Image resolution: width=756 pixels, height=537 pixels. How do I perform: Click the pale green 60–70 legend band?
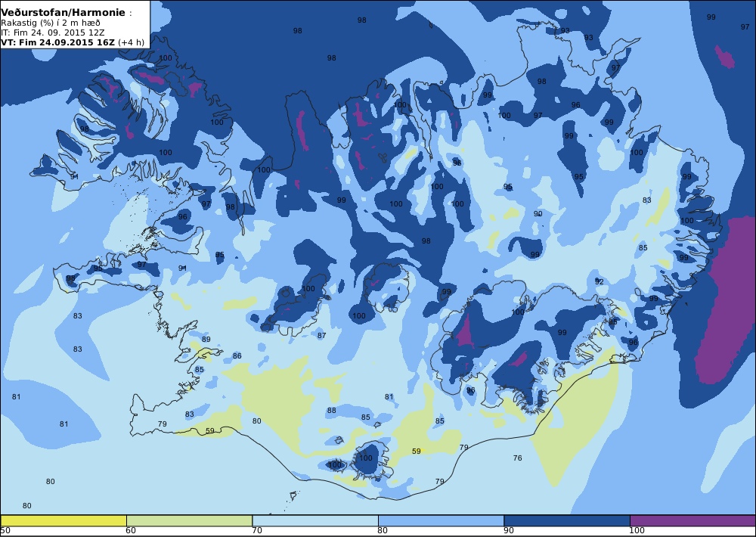tap(189, 520)
